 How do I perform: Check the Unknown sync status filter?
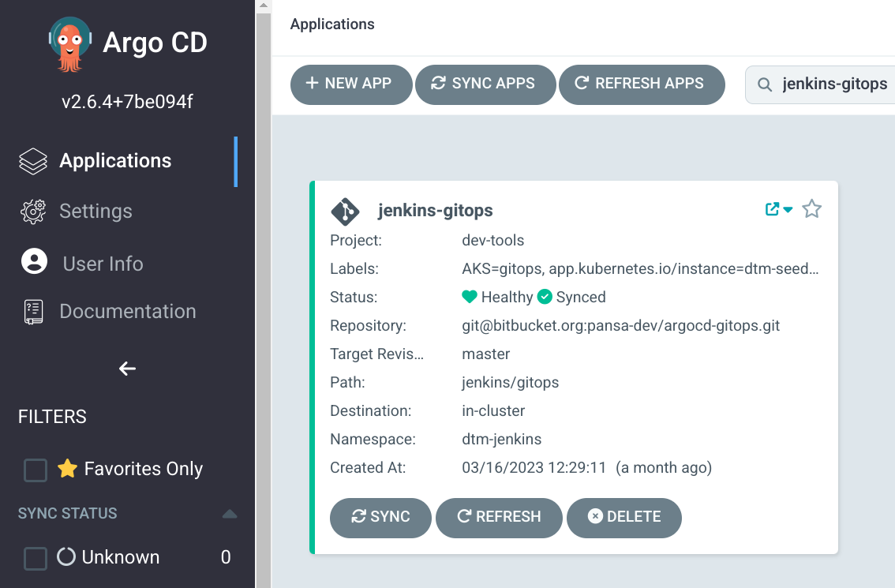tap(36, 558)
